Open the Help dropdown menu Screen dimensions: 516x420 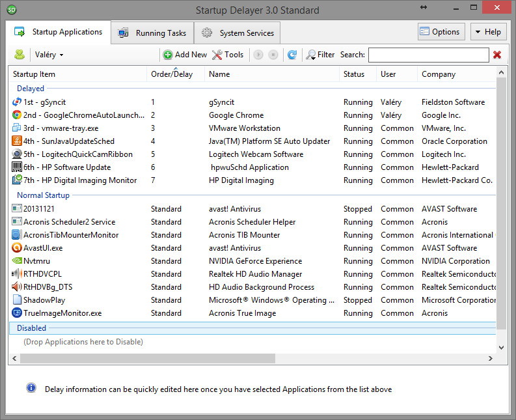coord(488,32)
